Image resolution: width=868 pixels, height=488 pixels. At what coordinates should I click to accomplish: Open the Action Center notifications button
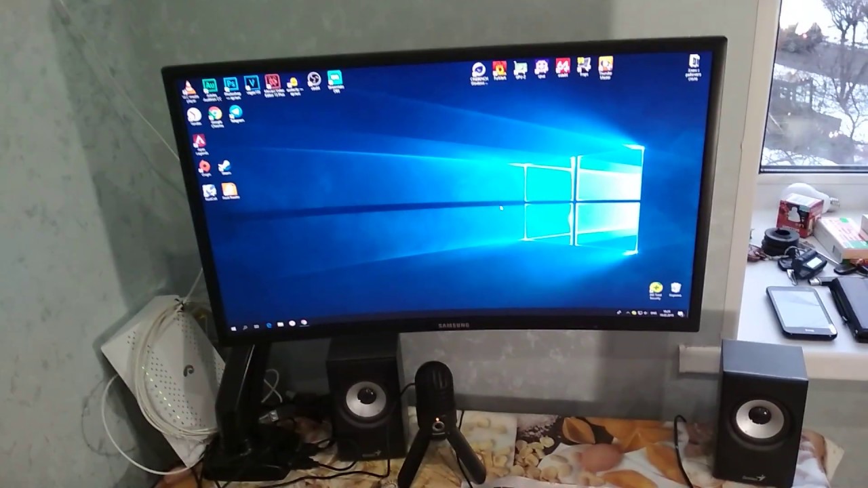tap(680, 312)
